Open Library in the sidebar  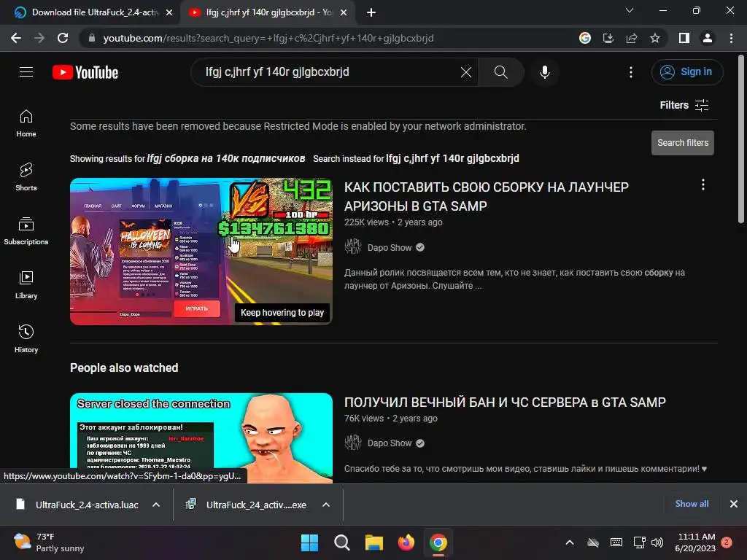click(26, 285)
